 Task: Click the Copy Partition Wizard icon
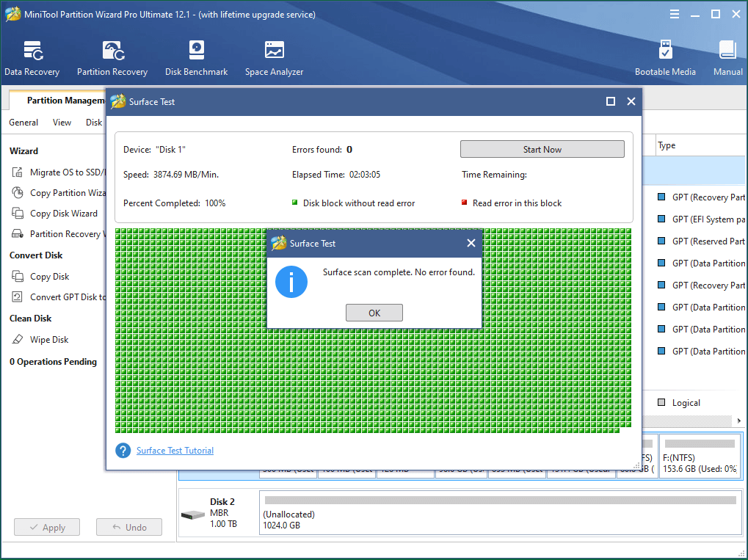point(17,193)
